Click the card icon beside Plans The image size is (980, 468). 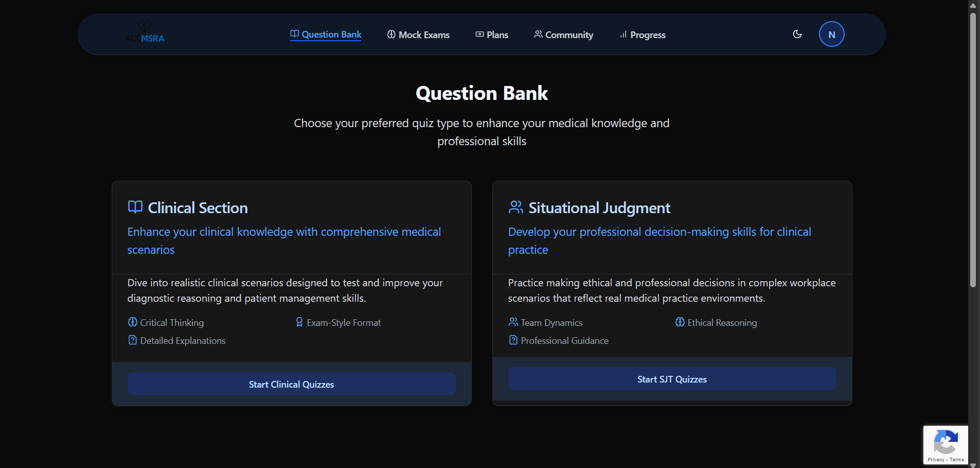click(x=479, y=34)
